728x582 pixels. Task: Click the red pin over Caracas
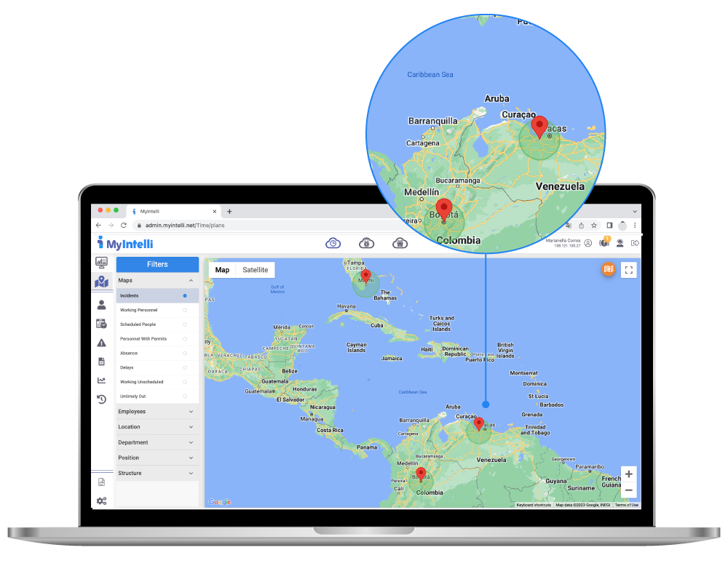click(x=479, y=423)
